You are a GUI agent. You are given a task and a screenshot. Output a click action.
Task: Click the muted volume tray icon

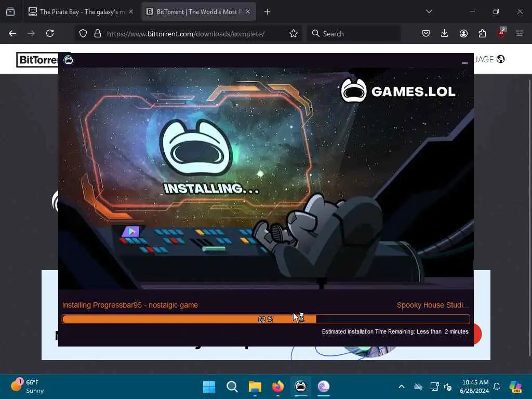click(x=448, y=387)
